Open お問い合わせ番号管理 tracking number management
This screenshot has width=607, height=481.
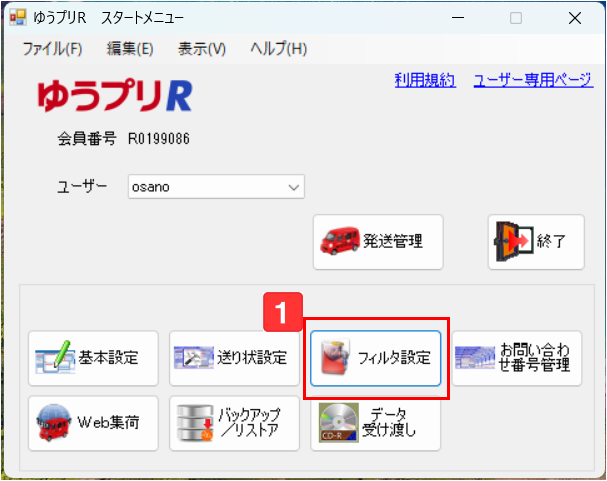tap(517, 358)
